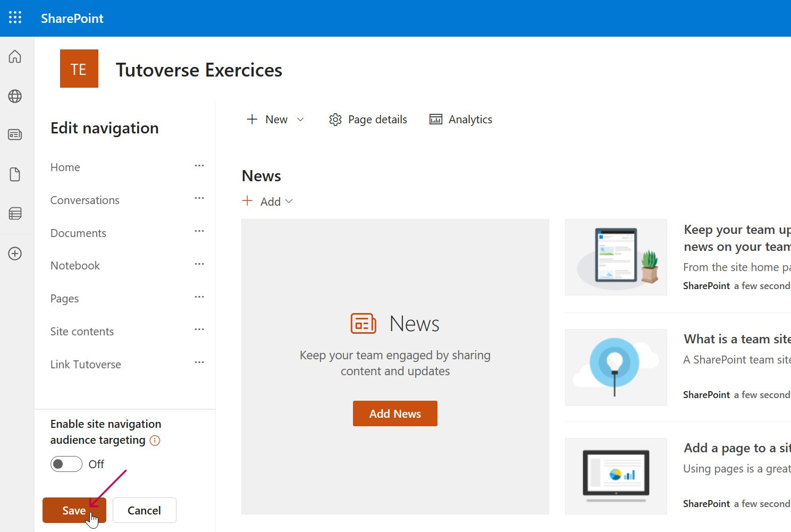Click the orange plus next to Add
This screenshot has height=532, width=791.
click(x=247, y=201)
